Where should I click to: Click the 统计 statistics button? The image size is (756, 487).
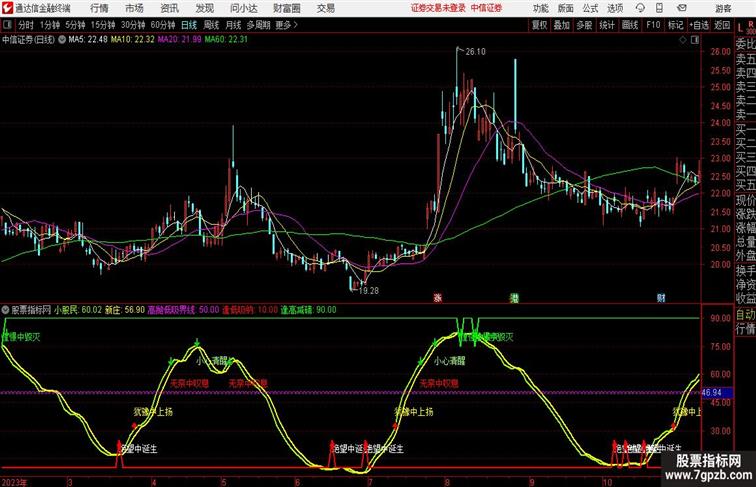click(x=607, y=25)
